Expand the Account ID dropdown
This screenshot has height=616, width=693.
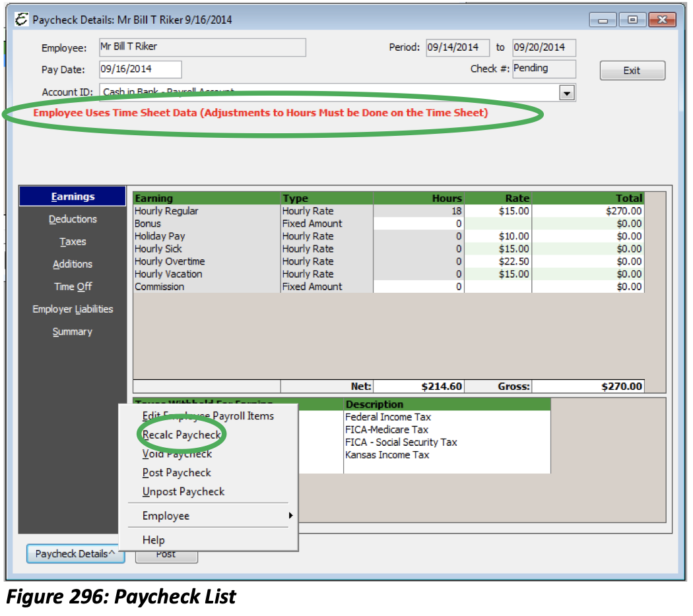pyautogui.click(x=566, y=92)
